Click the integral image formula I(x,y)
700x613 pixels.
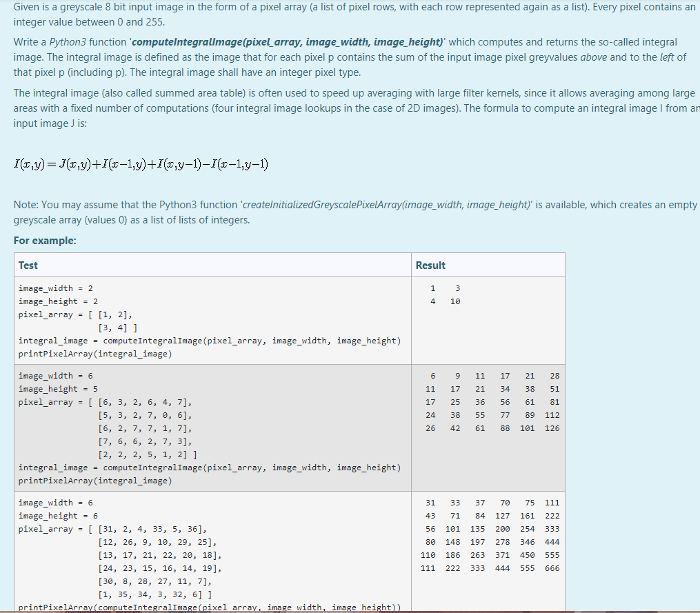141,164
